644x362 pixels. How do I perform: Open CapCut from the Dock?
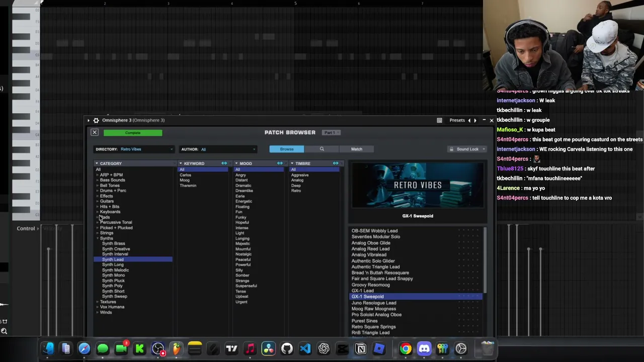click(342, 348)
